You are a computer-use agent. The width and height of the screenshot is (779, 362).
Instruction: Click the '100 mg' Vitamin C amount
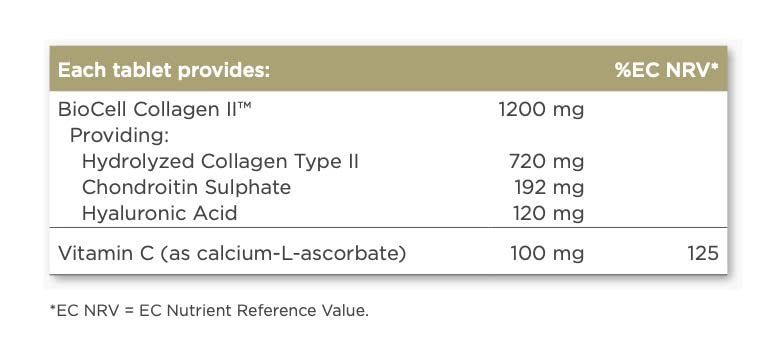tap(547, 253)
